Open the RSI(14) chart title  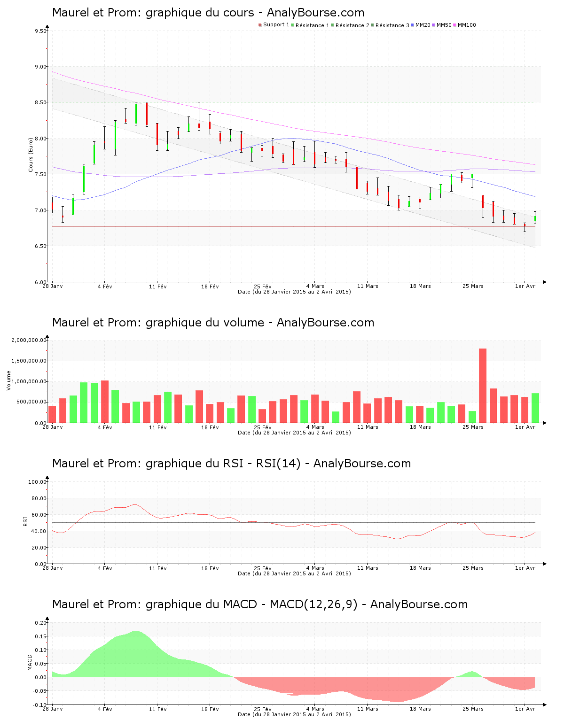(x=231, y=464)
